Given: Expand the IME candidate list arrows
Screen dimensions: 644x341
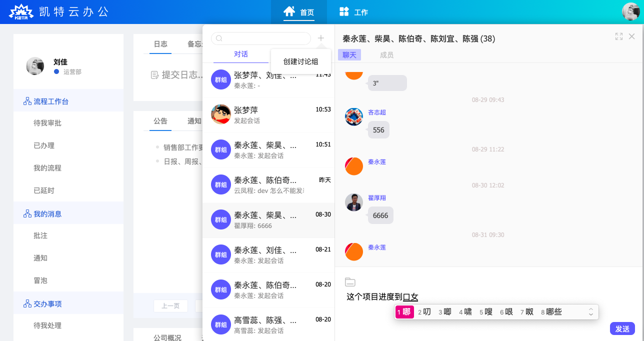Looking at the screenshot, I should coord(591,312).
